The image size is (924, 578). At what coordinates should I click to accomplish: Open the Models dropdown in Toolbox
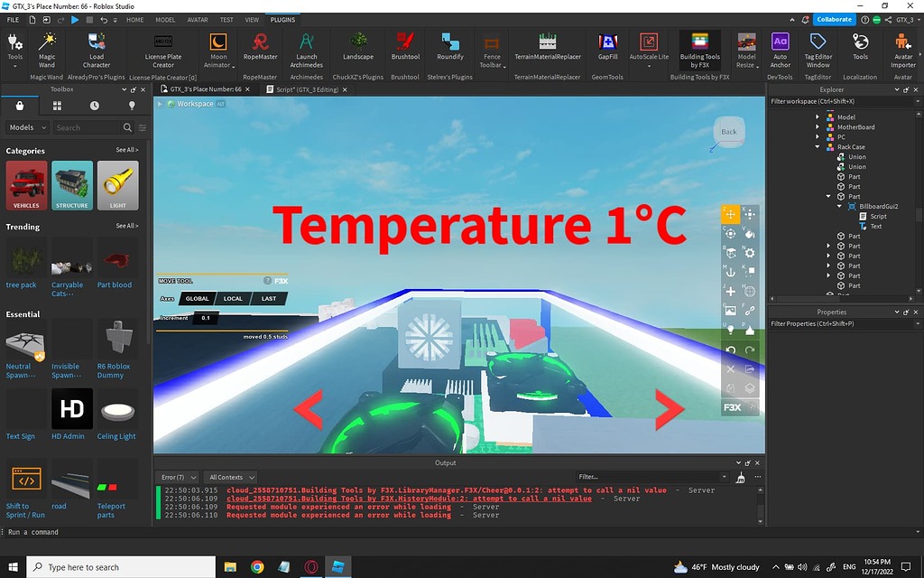(x=28, y=127)
